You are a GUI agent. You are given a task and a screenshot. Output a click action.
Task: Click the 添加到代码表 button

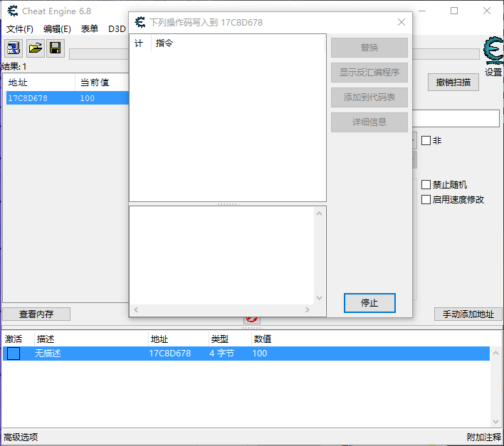pyautogui.click(x=369, y=97)
